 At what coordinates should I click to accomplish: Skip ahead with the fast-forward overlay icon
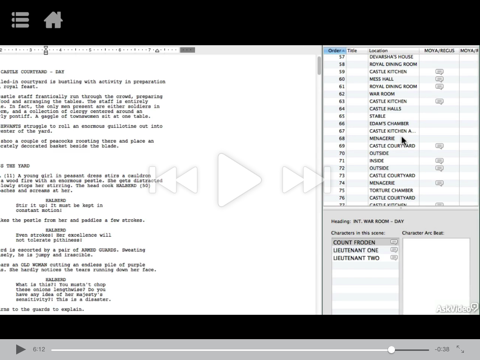306,180
